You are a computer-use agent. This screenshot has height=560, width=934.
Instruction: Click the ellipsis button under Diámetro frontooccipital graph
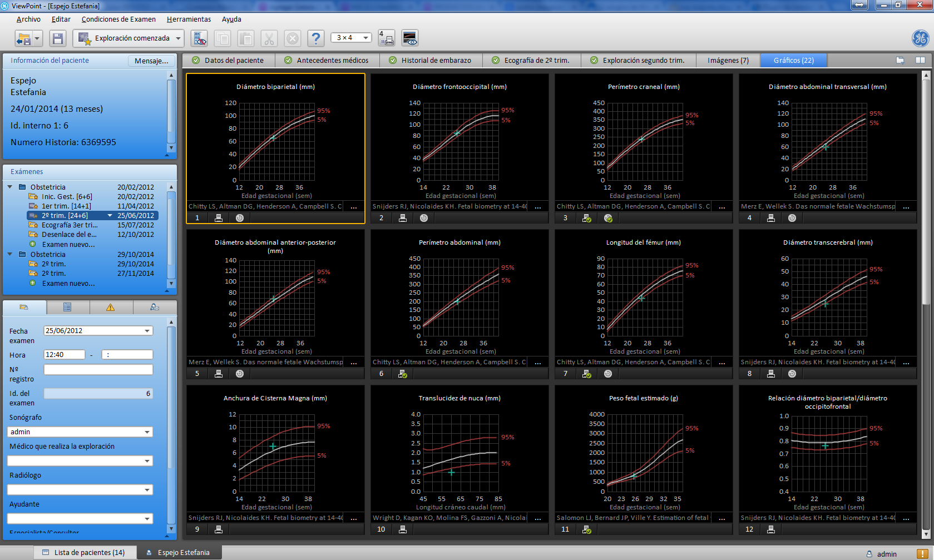538,207
